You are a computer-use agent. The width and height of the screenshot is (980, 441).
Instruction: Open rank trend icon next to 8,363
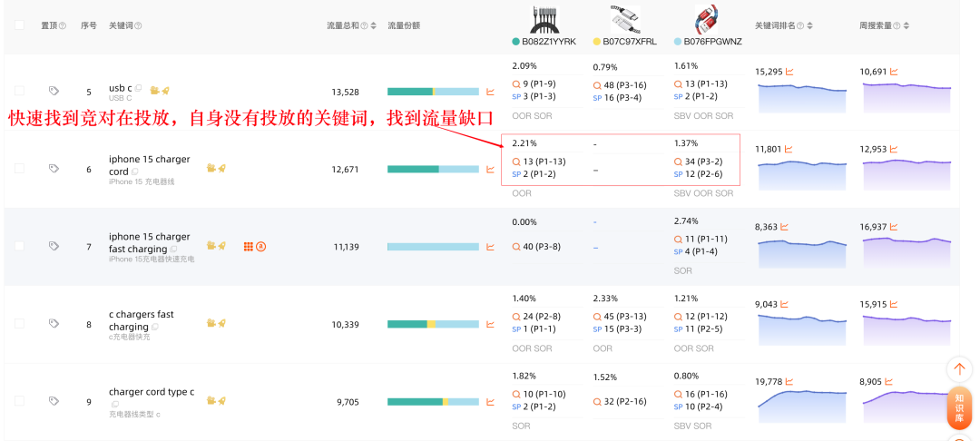click(784, 227)
